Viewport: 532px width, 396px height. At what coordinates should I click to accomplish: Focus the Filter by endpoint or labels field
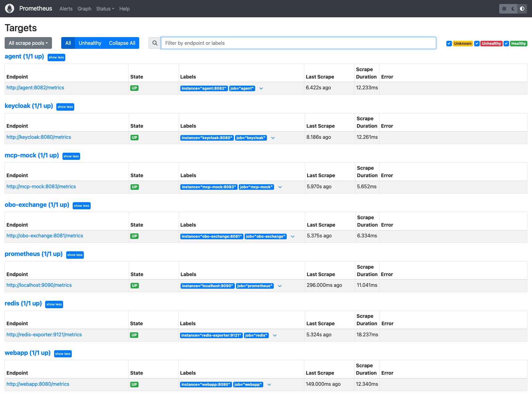(298, 43)
